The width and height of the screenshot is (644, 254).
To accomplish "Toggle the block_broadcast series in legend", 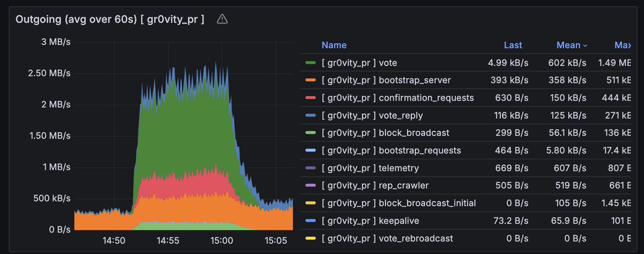I will click(385, 133).
